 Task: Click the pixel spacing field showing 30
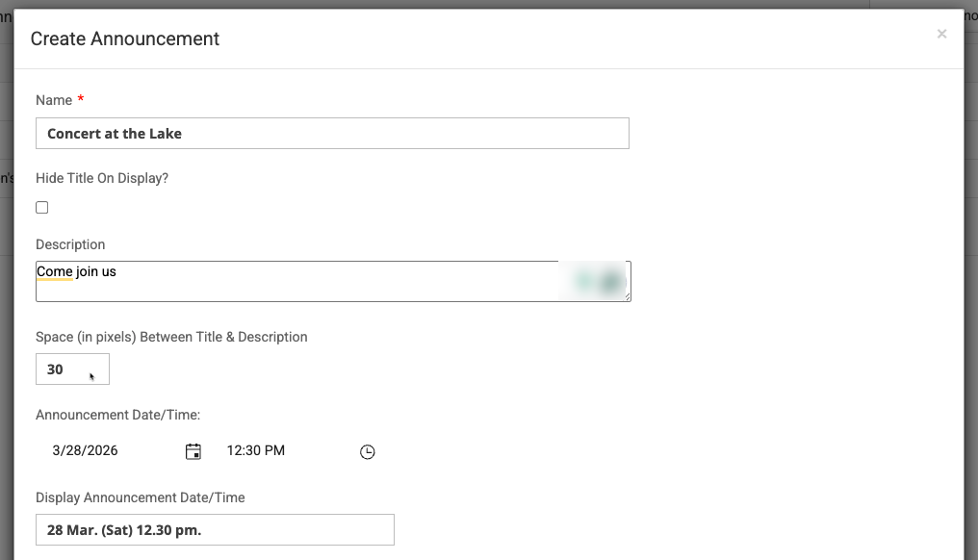(x=72, y=369)
